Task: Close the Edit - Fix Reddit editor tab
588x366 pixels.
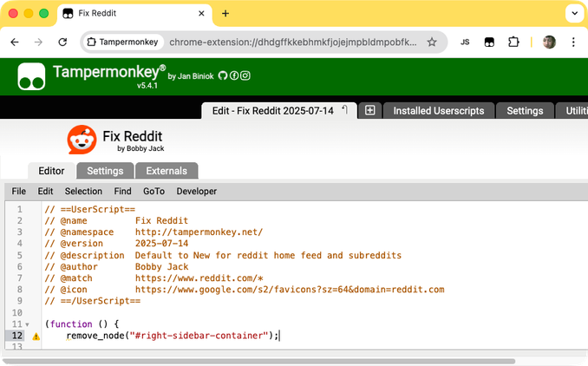Action: click(345, 109)
